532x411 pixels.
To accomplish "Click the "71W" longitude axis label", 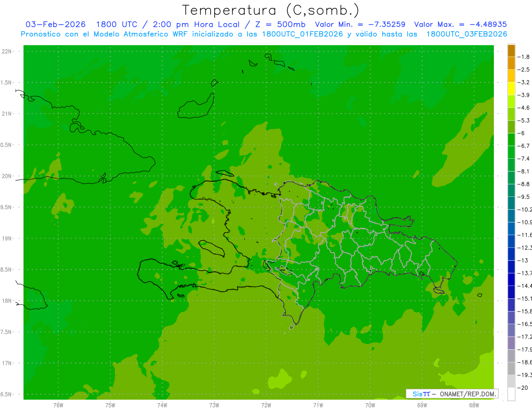I will (x=318, y=405).
